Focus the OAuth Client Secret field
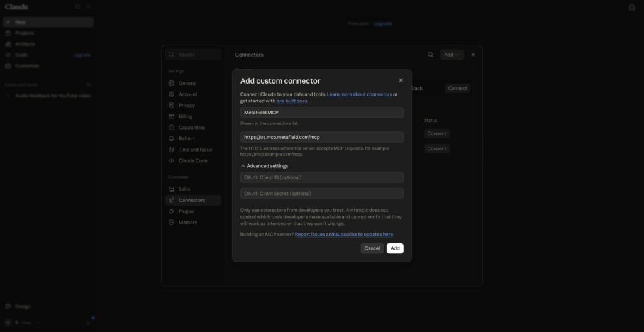644x332 pixels. 321,194
